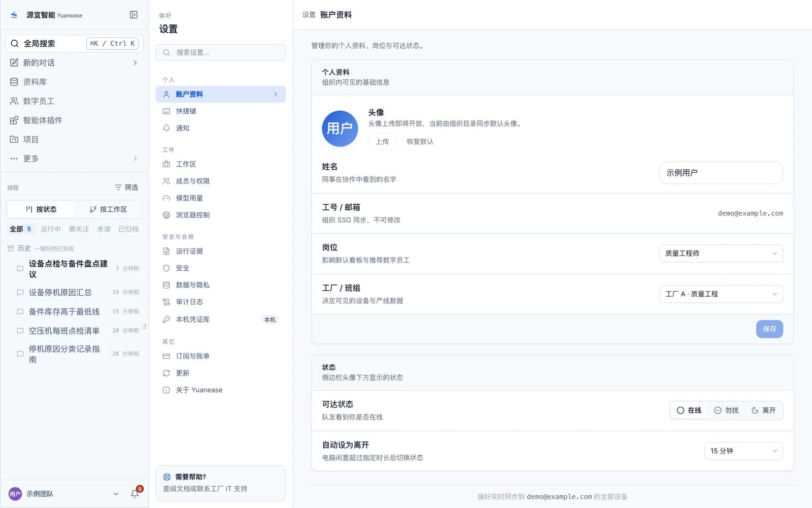The height and width of the screenshot is (508, 812).
Task: Filter threads by 运行中
Action: point(51,229)
